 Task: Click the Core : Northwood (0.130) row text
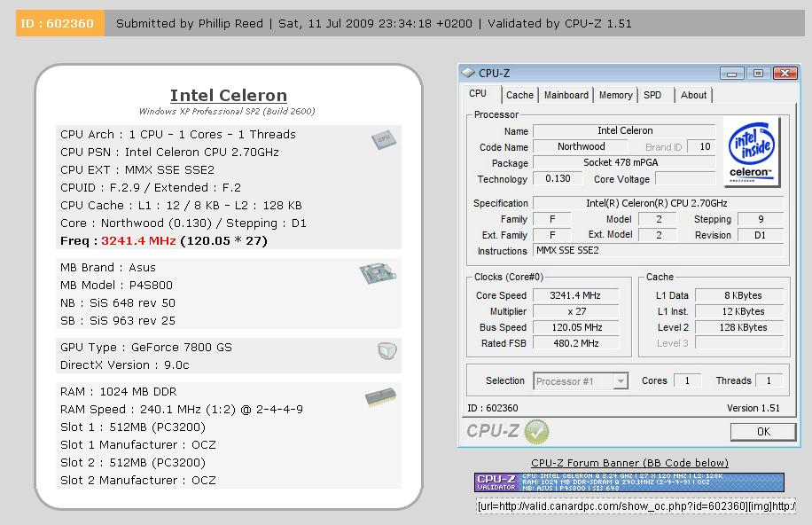pyautogui.click(x=183, y=223)
